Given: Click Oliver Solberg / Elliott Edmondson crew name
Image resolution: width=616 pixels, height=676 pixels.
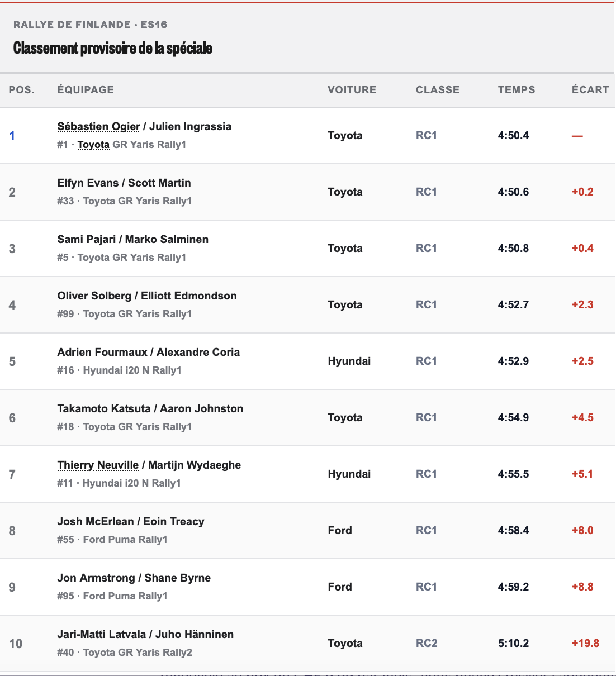Looking at the screenshot, I should 147,296.
